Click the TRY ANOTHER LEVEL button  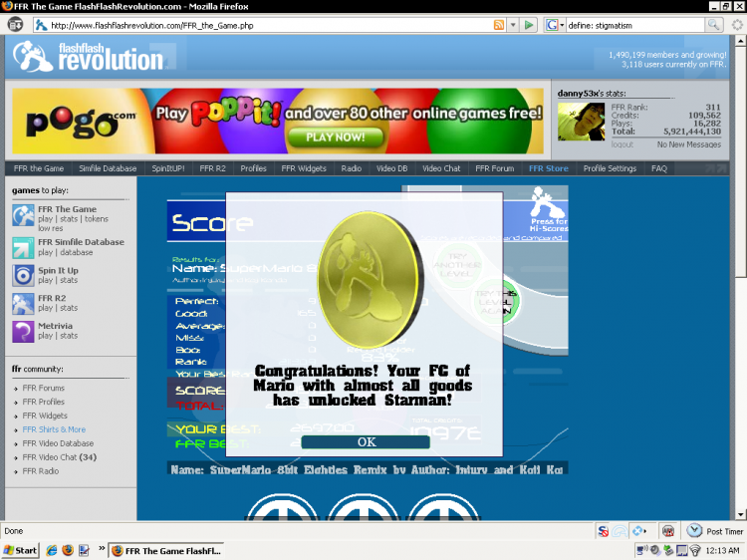[457, 264]
